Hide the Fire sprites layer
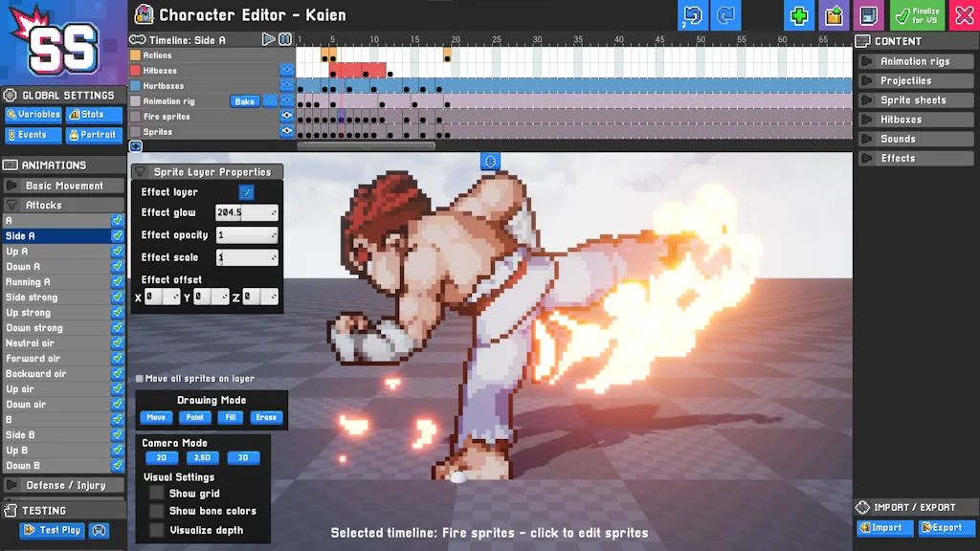The image size is (980, 551). click(287, 116)
